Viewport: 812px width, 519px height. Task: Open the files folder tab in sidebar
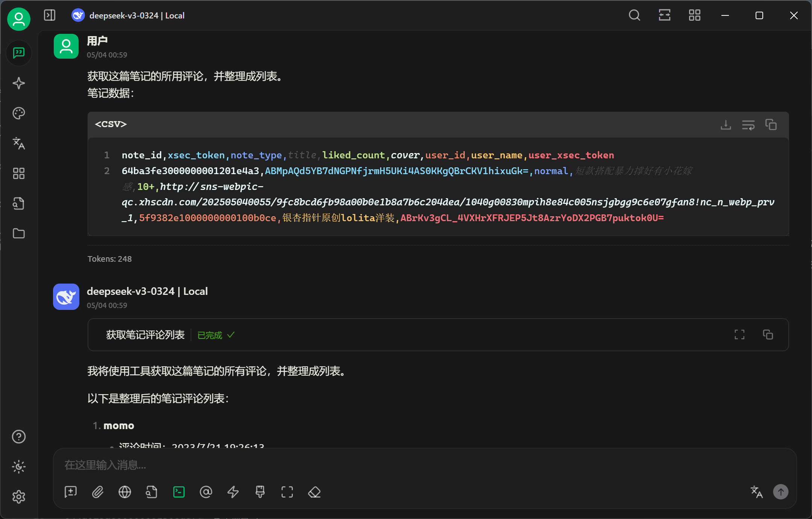[x=19, y=234]
